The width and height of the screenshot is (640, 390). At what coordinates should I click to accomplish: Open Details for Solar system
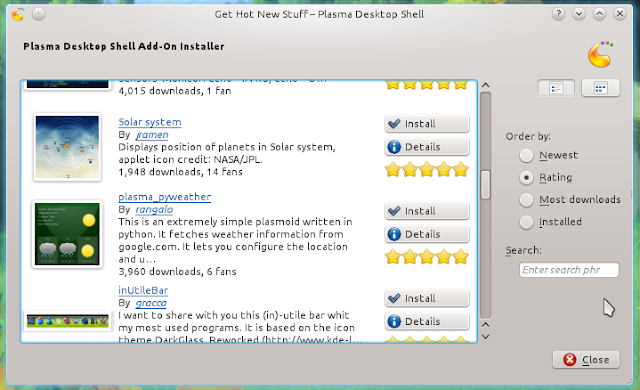pyautogui.click(x=427, y=147)
